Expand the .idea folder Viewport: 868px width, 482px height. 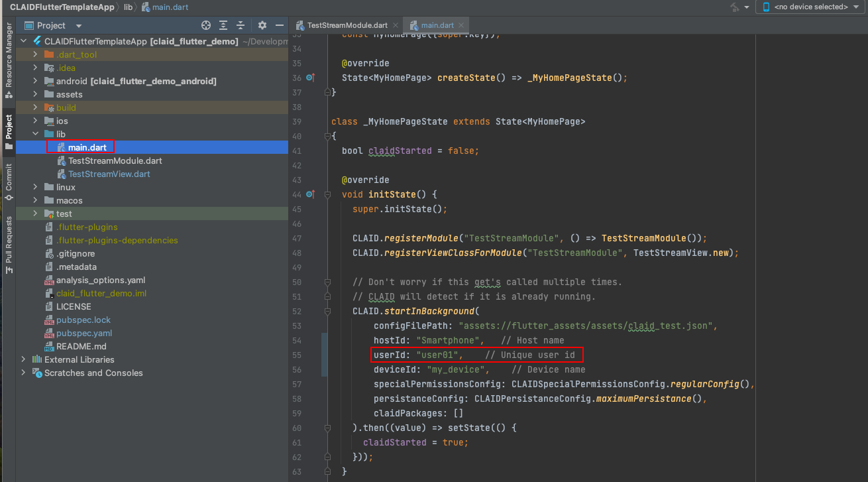(35, 68)
